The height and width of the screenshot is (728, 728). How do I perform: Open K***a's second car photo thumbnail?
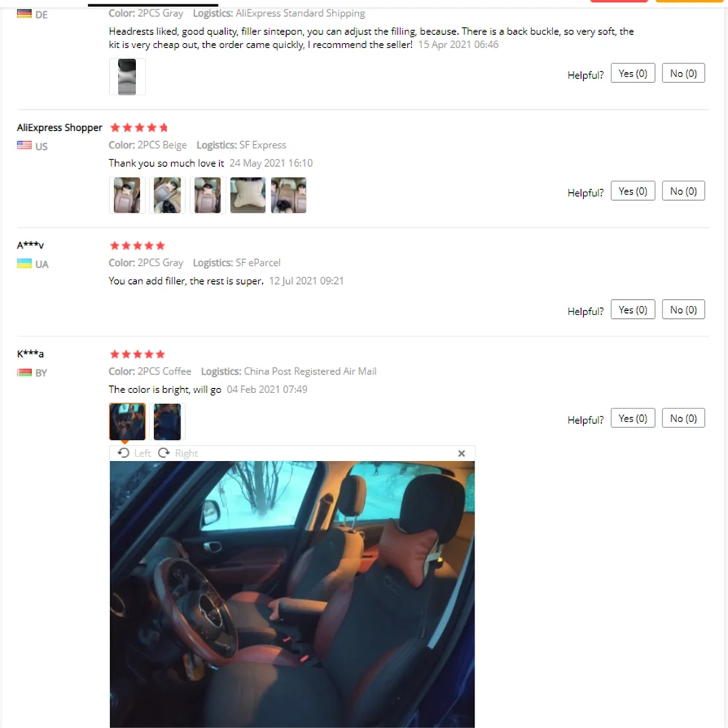(167, 422)
